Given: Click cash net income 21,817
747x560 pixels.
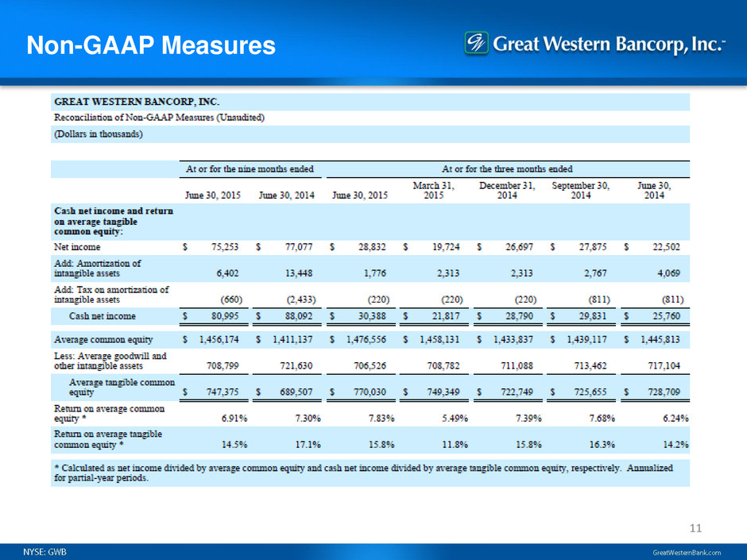Looking at the screenshot, I should (x=446, y=316).
